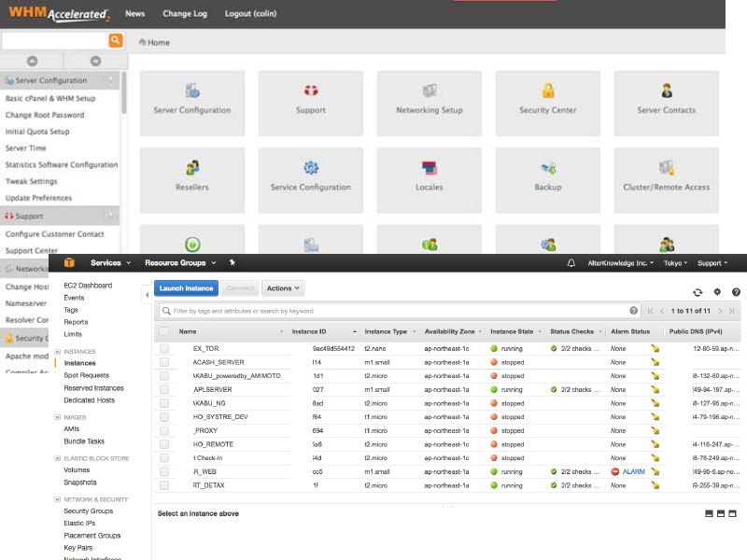Screen dimensions: 747x560
Task: Select checkbox for HO_REMOTE instance
Action: point(164,444)
